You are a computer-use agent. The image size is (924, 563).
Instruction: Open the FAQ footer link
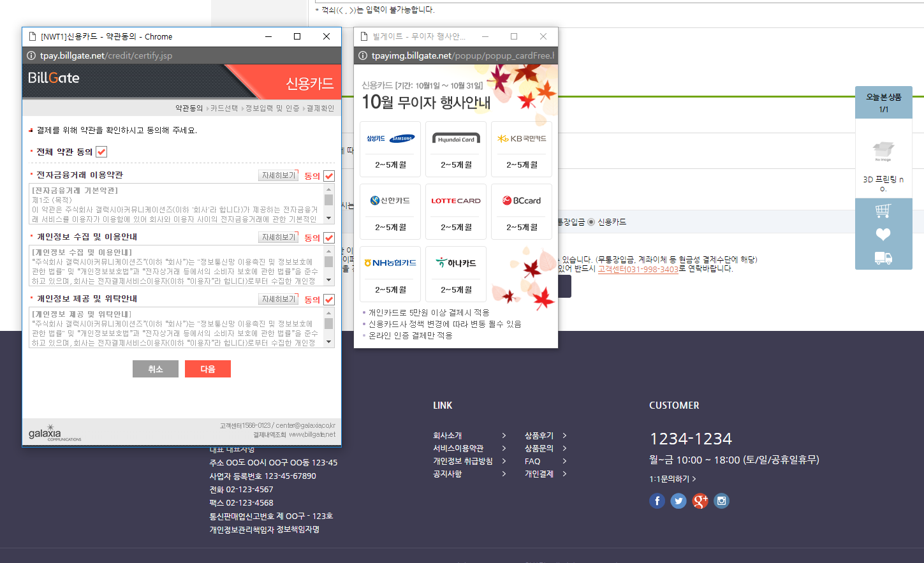coord(532,461)
